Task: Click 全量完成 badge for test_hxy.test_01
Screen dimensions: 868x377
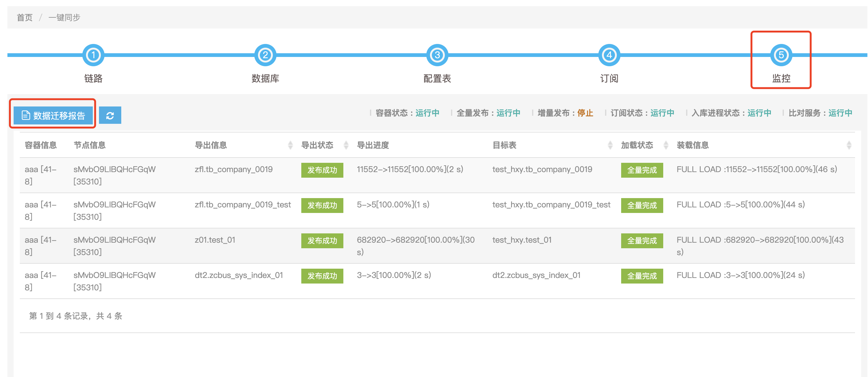Action: (x=642, y=241)
